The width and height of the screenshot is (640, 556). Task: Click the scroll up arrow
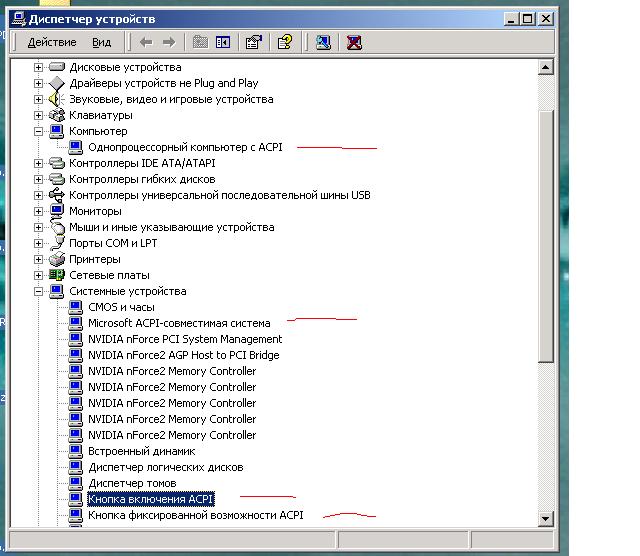point(546,67)
